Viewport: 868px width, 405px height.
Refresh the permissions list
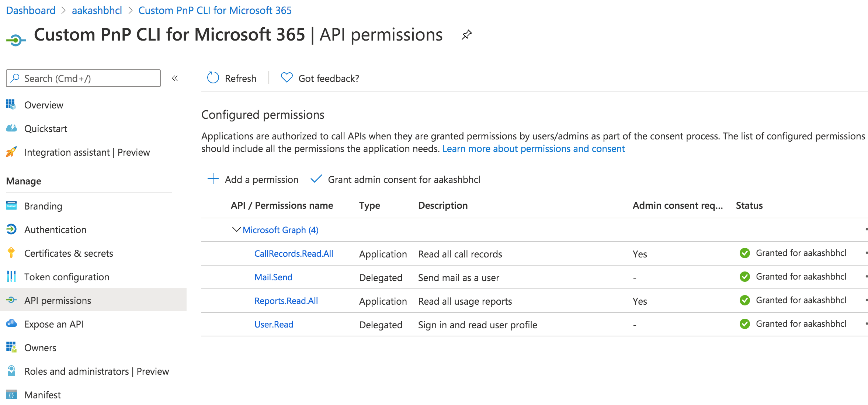(231, 78)
